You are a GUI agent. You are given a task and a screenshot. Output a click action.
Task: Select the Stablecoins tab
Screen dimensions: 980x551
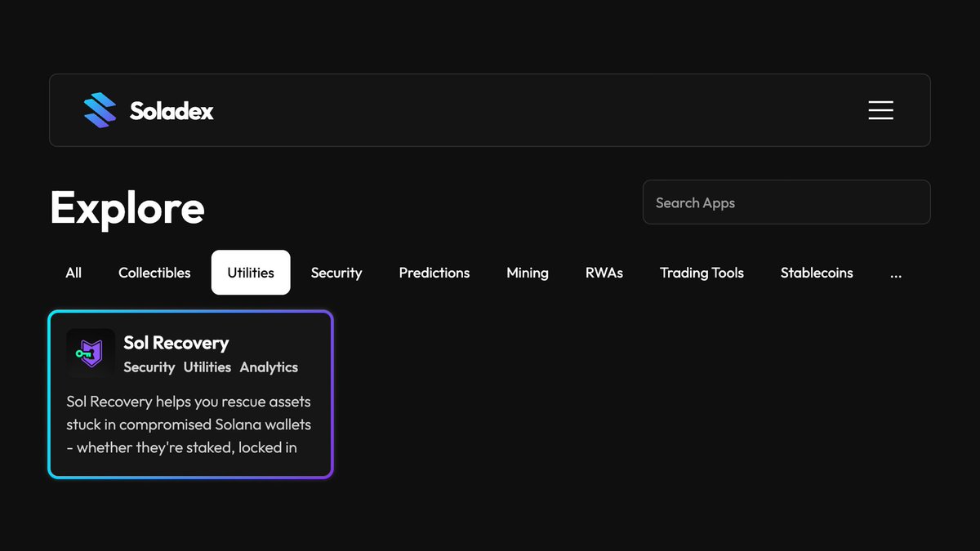pyautogui.click(x=817, y=273)
